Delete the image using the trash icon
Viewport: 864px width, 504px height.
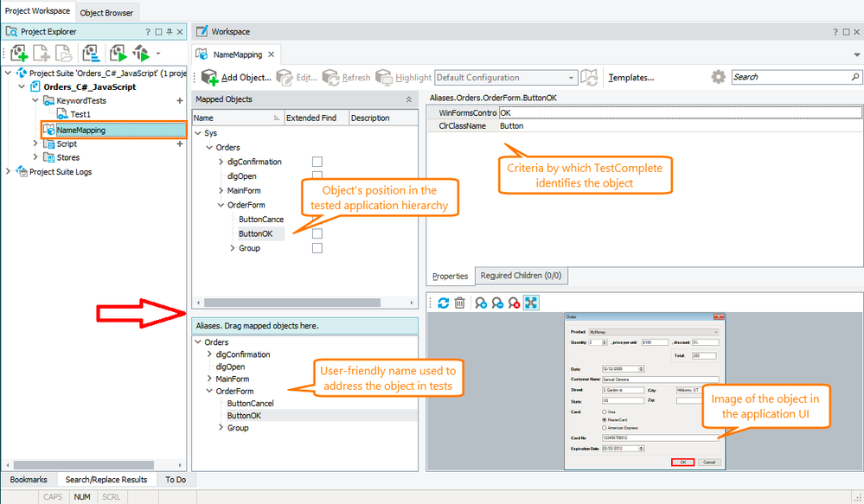point(460,303)
